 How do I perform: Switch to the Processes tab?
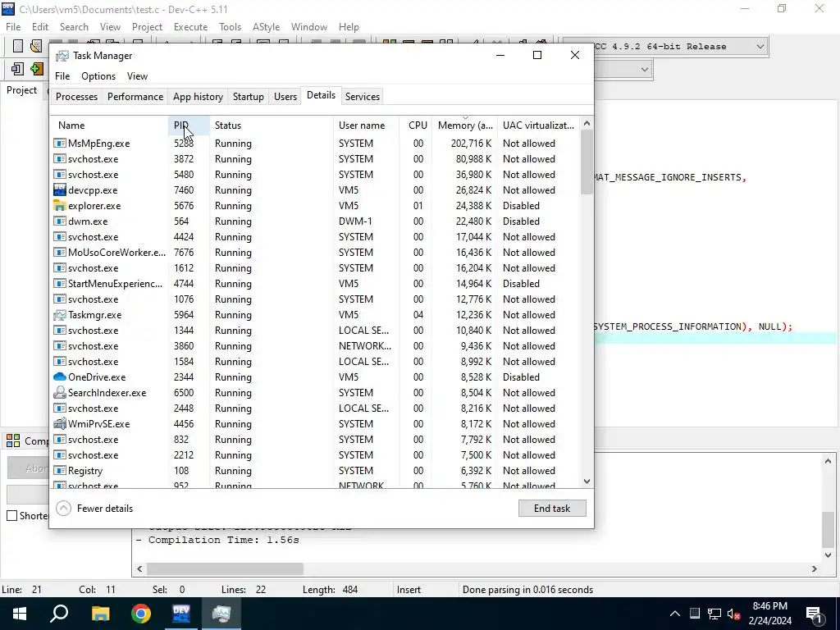point(76,97)
